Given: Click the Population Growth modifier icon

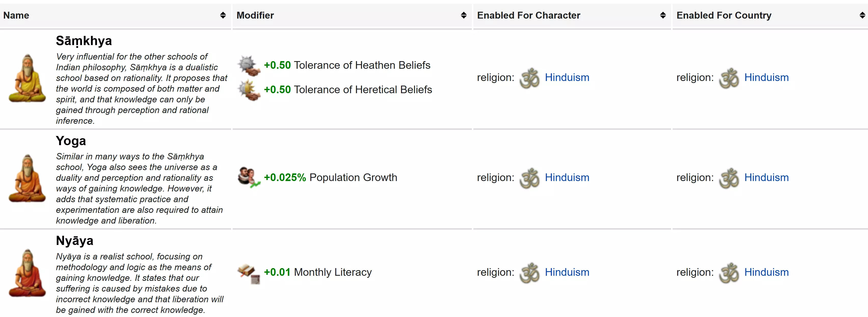Looking at the screenshot, I should (249, 177).
